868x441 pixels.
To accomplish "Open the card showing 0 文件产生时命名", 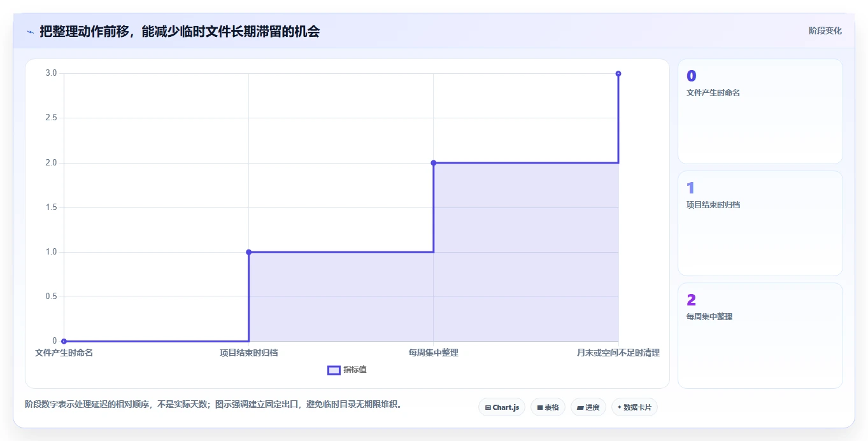I will point(760,111).
